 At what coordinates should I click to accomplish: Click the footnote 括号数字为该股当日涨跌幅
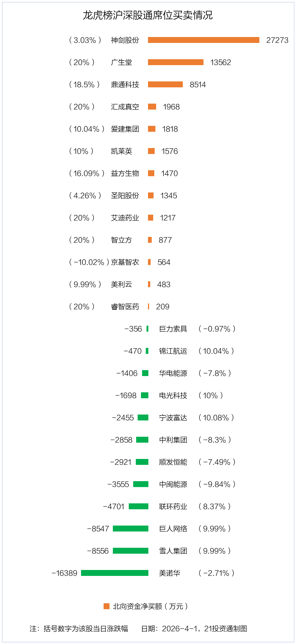click(x=86, y=628)
